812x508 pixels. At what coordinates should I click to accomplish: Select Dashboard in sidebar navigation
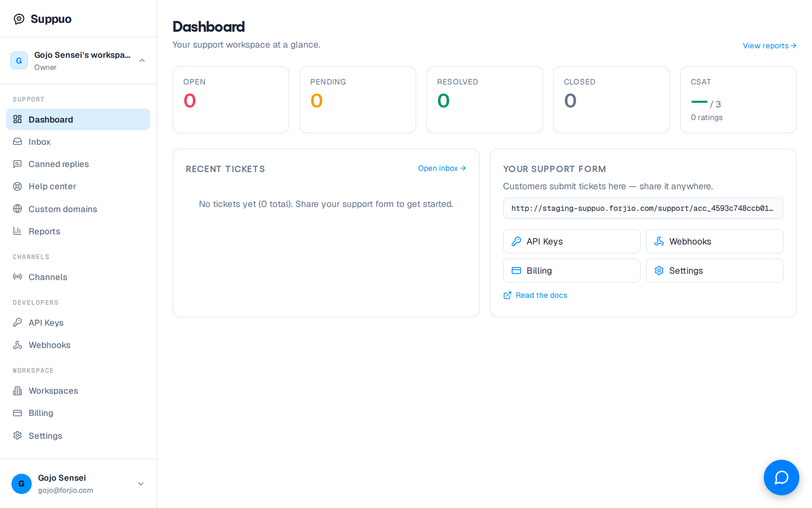78,119
